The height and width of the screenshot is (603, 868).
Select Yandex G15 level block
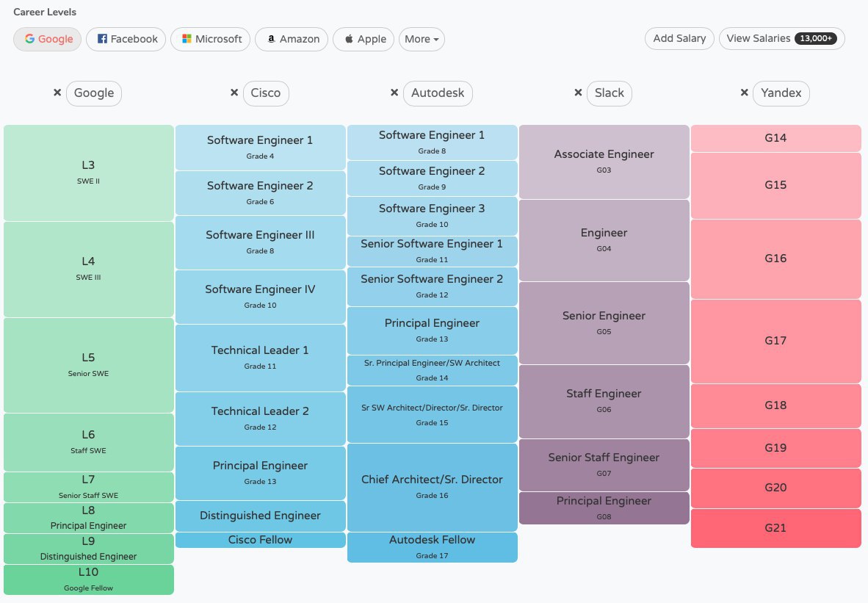776,186
